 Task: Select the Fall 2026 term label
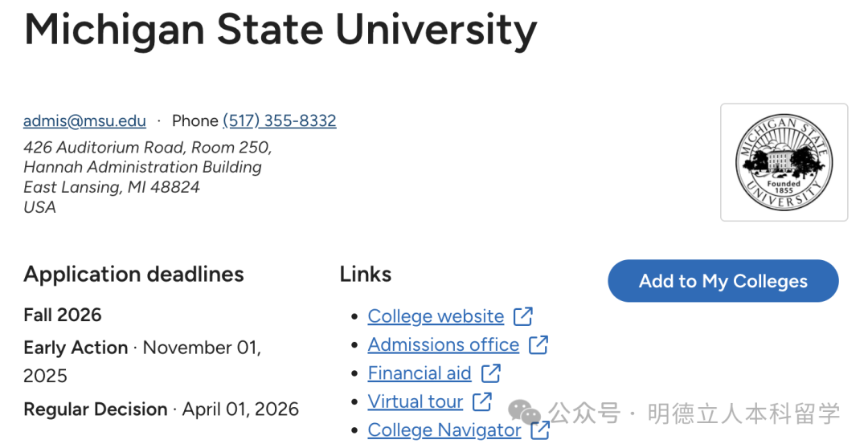[x=63, y=315]
